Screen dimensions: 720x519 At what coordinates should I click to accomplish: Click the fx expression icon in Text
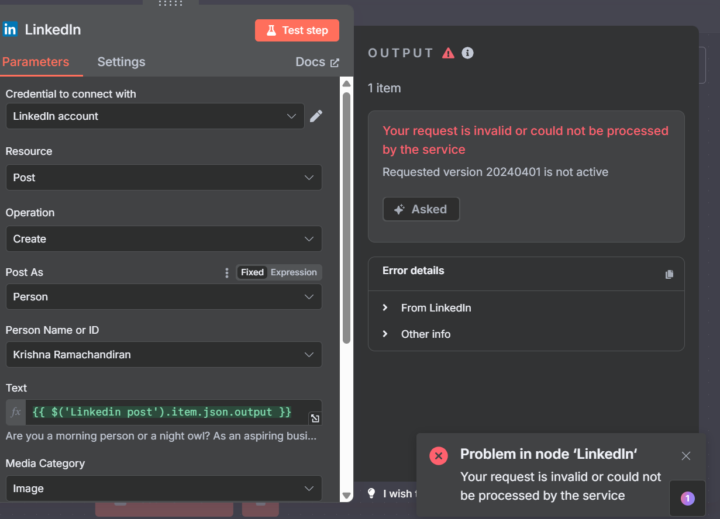[x=16, y=412]
